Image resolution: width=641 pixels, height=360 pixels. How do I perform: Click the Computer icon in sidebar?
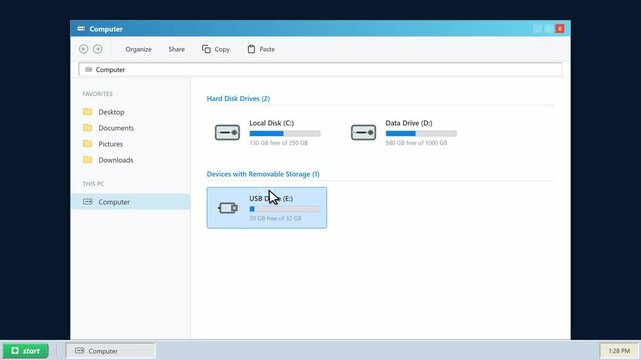coord(87,201)
